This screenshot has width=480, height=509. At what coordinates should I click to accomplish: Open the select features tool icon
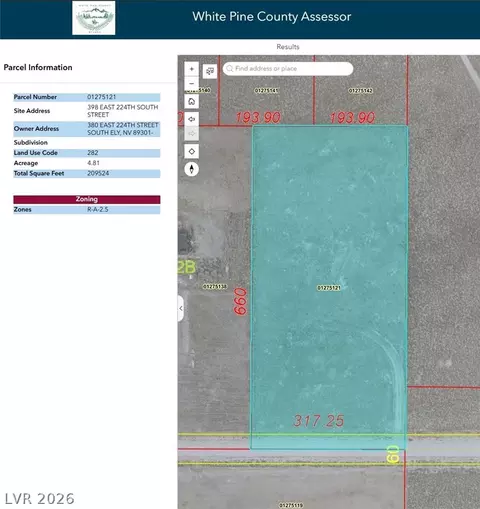click(210, 71)
